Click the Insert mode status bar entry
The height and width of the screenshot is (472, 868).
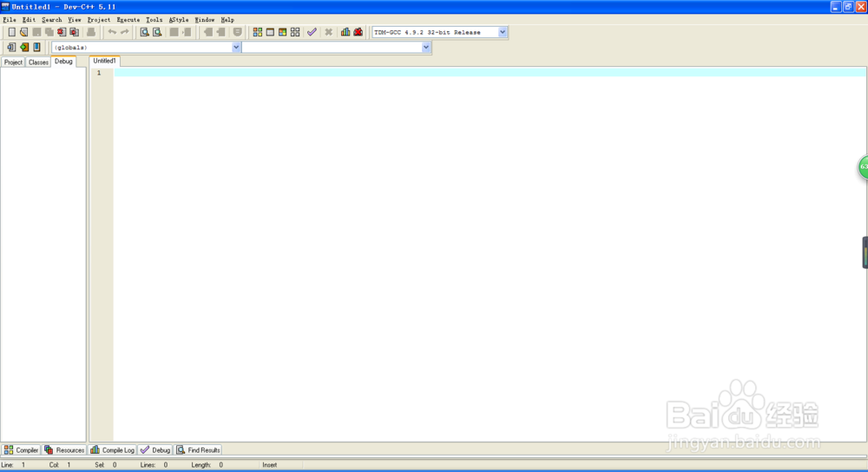point(270,465)
